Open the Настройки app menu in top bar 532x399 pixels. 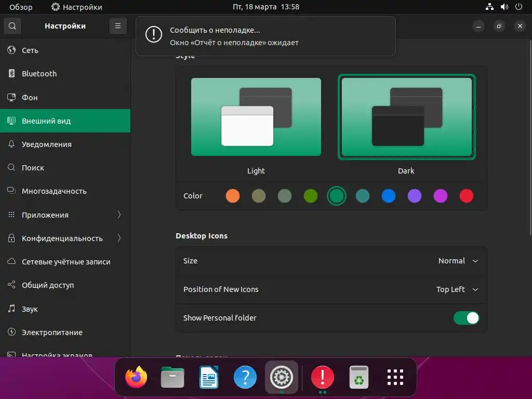click(x=77, y=7)
